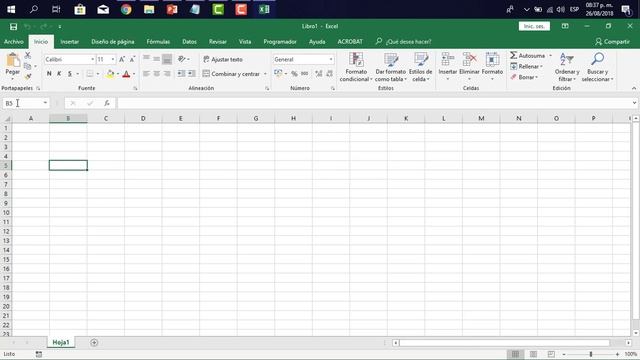
Task: Align text left
Action: click(x=147, y=74)
